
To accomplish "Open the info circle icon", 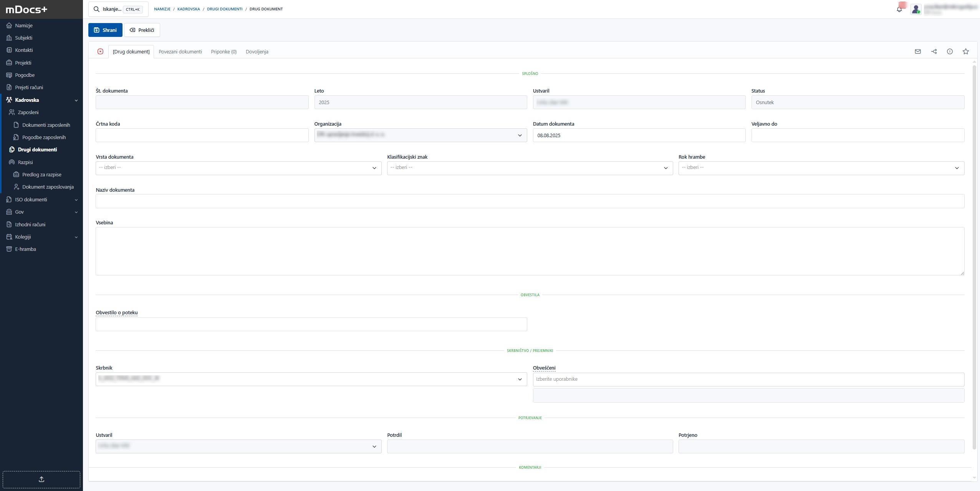I will point(950,51).
